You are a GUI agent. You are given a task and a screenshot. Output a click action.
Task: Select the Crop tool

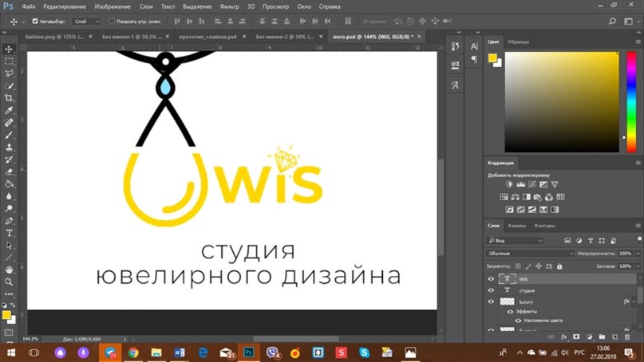click(9, 98)
